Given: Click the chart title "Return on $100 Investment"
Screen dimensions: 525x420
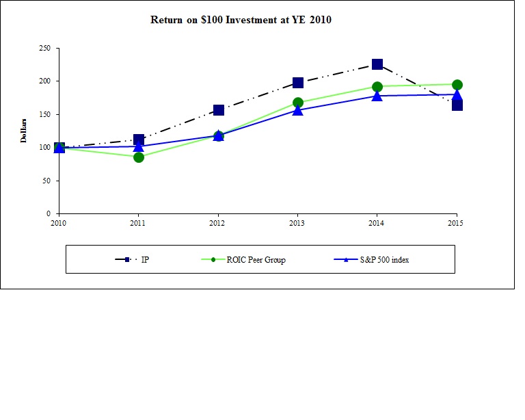Looking at the screenshot, I should [241, 20].
